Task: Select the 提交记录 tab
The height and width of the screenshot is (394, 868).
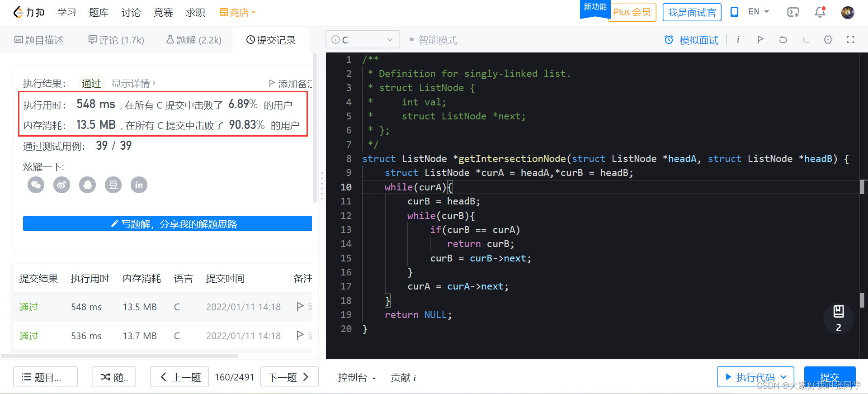Action: 271,40
